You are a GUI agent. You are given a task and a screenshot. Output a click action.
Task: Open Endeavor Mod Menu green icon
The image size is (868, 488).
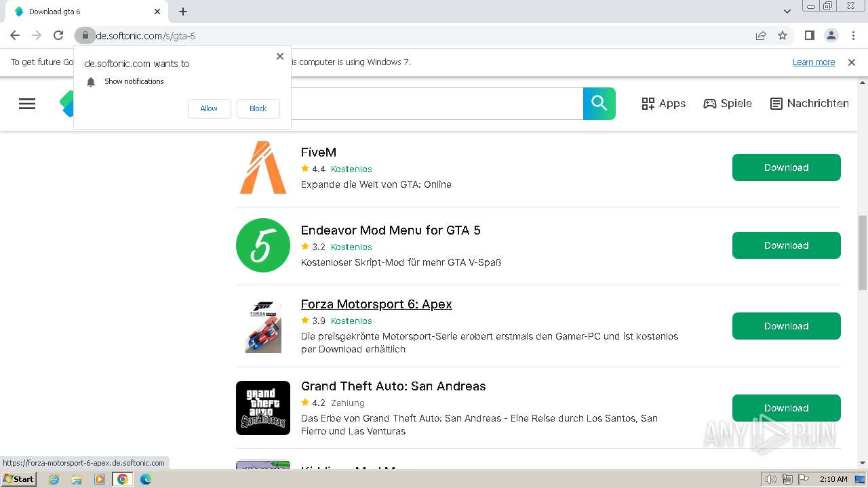point(263,245)
